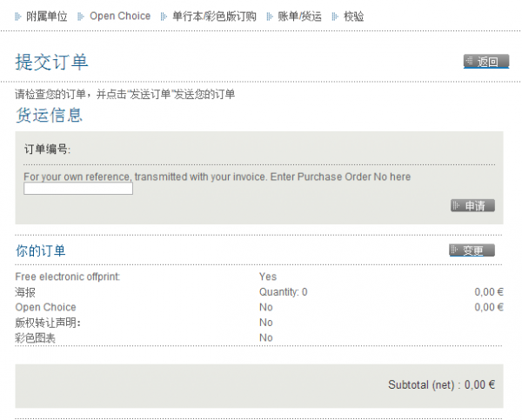This screenshot has height=420, width=522.
Task: Click the 货运信息 section heading
Action: 49,115
